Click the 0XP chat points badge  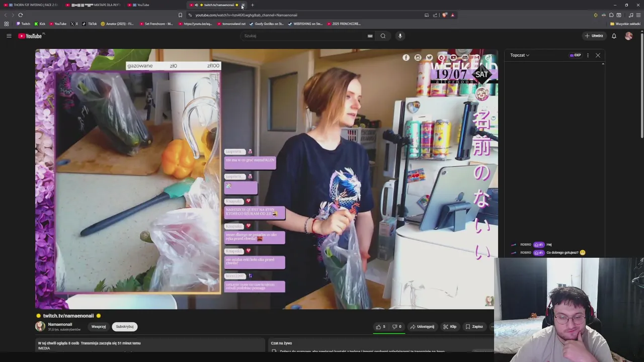coord(575,55)
